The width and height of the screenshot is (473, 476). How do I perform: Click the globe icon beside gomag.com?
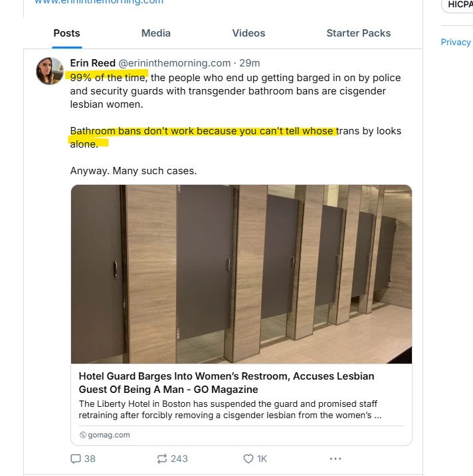[x=82, y=435]
